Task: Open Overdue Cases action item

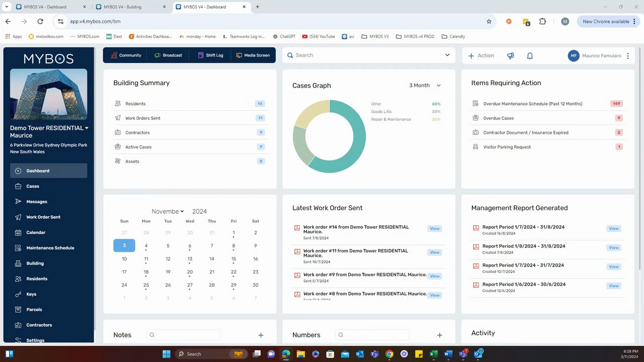Action: tap(498, 118)
